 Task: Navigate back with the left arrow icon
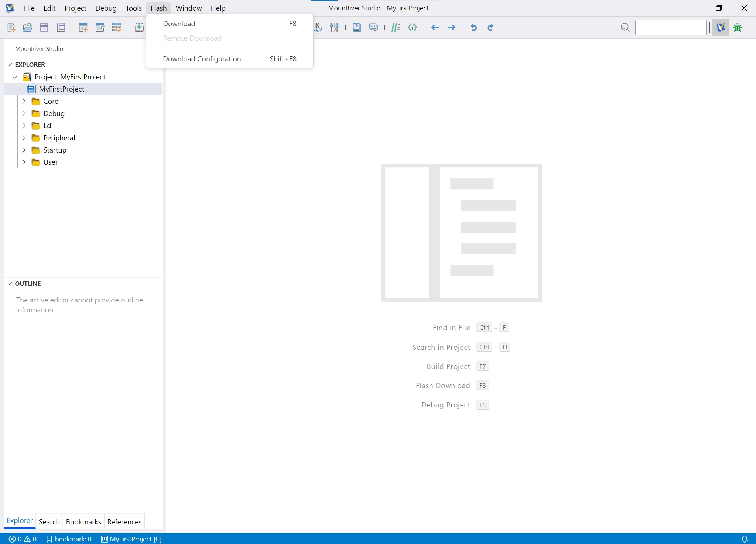point(435,27)
